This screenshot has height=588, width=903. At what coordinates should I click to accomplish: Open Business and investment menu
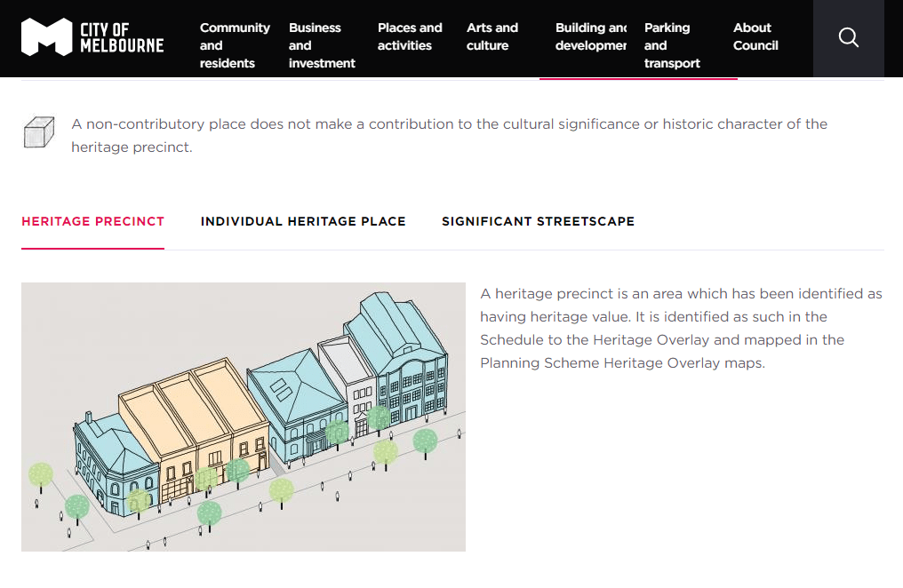click(322, 45)
